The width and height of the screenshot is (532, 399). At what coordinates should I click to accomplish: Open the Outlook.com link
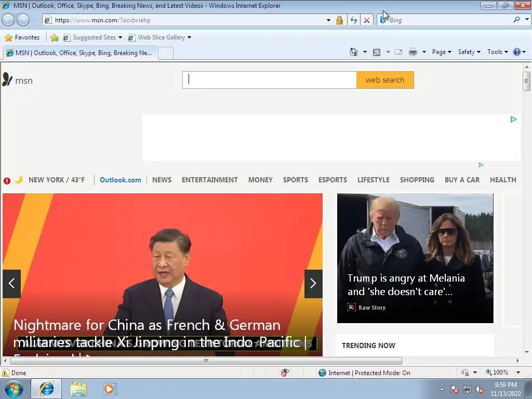click(121, 180)
